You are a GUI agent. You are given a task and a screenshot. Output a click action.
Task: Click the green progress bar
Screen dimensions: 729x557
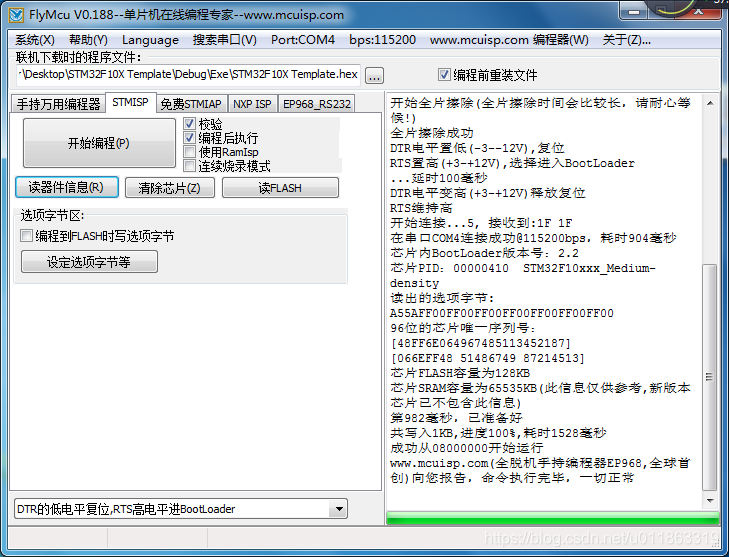coord(552,517)
